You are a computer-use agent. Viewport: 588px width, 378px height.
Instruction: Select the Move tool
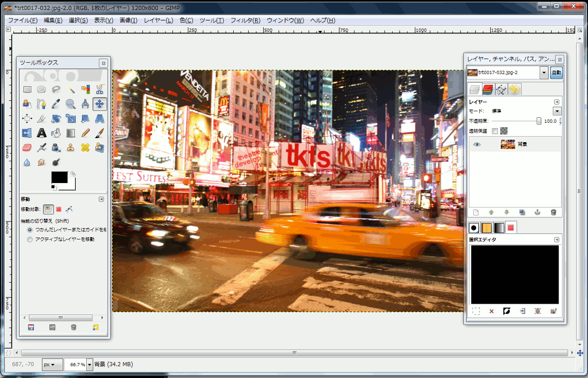click(100, 104)
